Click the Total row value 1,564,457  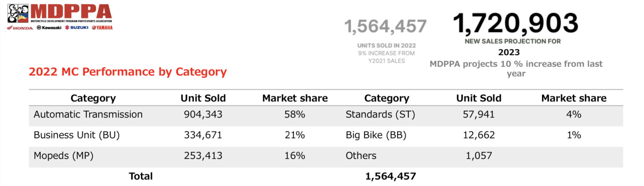click(x=391, y=176)
